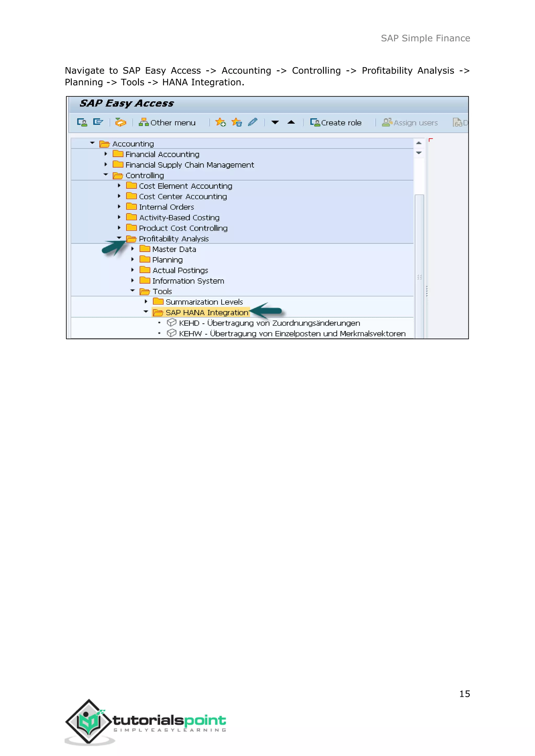Click the KEHW transaction cube icon
Screen dimensions: 535x756
pos(171,333)
